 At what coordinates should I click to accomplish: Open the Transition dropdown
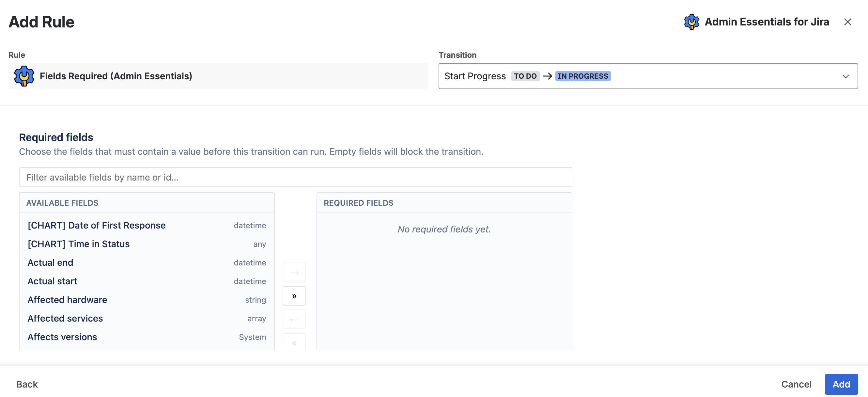tap(648, 76)
